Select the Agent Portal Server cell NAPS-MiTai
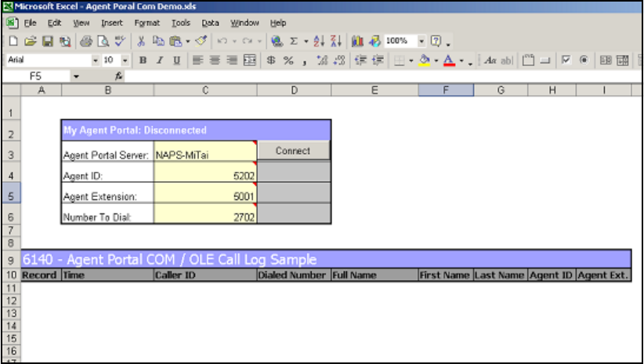The height and width of the screenshot is (364, 644). pos(205,151)
